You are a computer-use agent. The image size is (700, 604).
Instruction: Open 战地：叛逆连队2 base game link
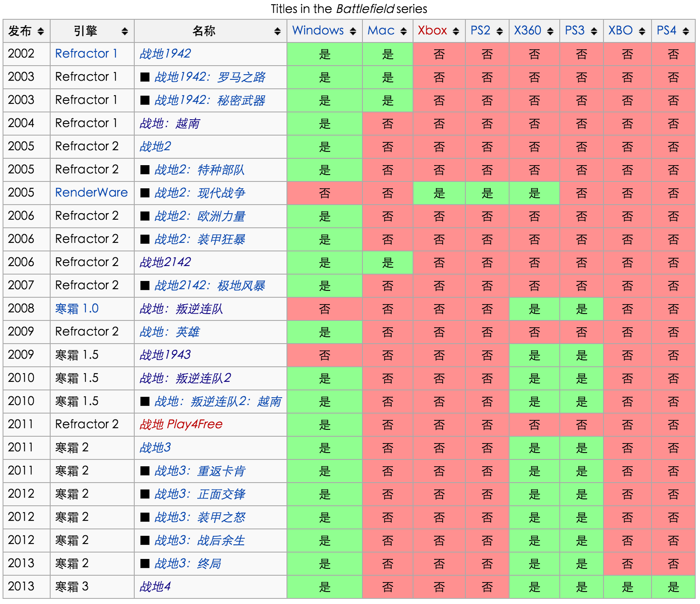point(185,378)
